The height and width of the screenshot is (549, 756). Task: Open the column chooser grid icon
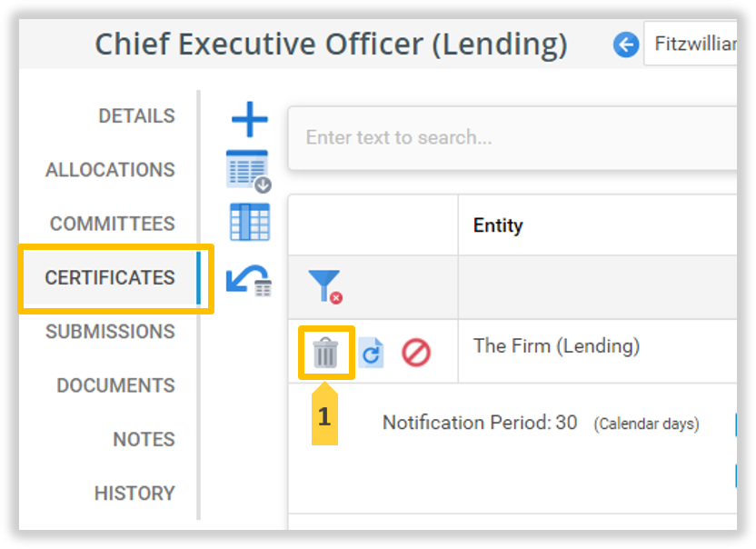(x=250, y=223)
